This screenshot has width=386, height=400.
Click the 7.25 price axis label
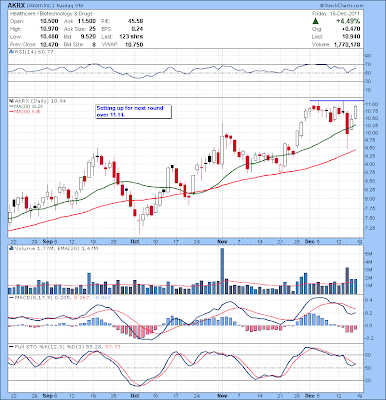coord(371,228)
